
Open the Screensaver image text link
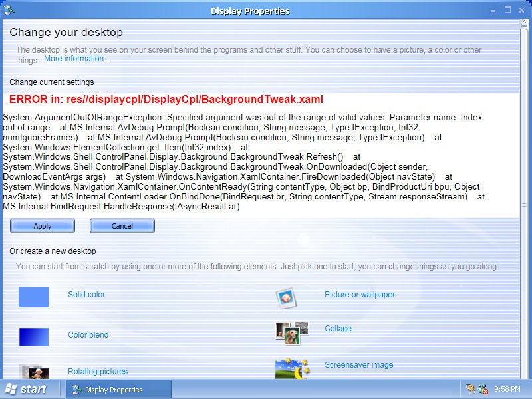point(358,365)
